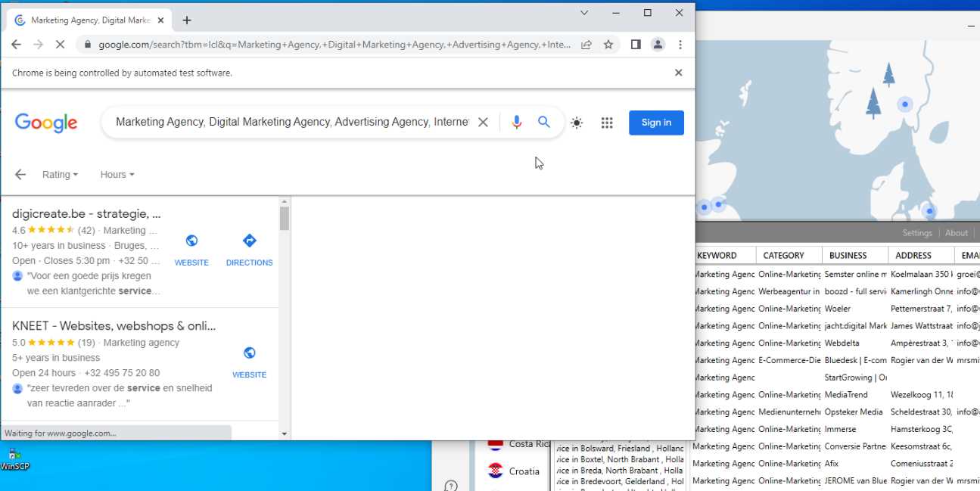The width and height of the screenshot is (980, 491).
Task: Bookmark this page with star icon
Action: point(608,45)
